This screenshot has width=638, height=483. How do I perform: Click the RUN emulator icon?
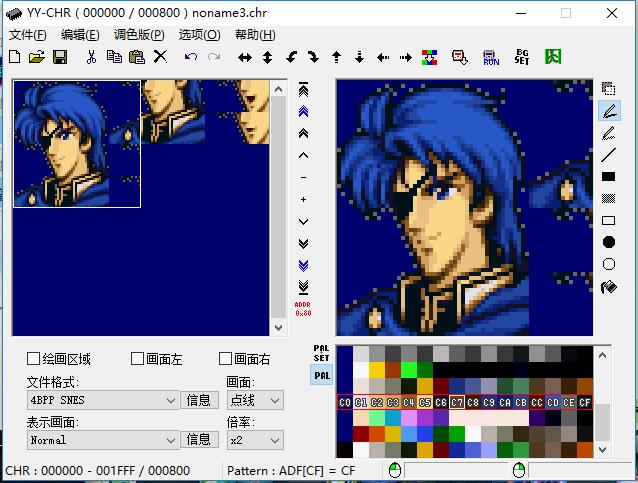tap(491, 58)
